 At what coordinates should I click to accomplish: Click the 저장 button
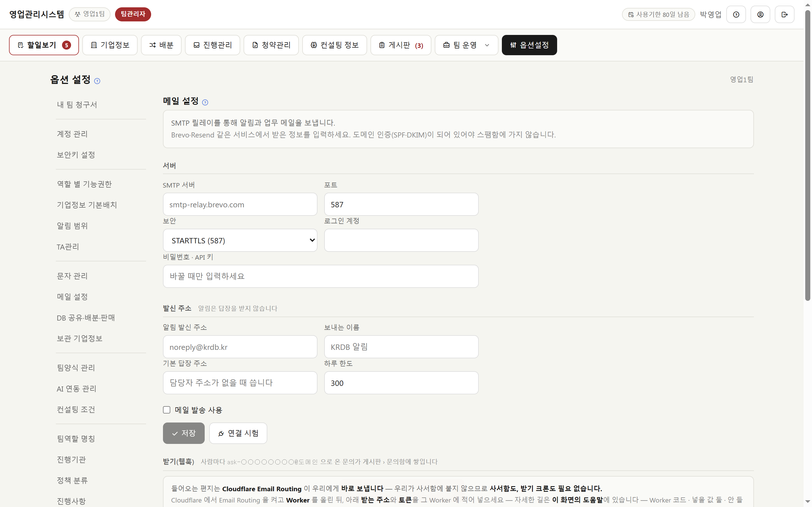[x=184, y=433]
